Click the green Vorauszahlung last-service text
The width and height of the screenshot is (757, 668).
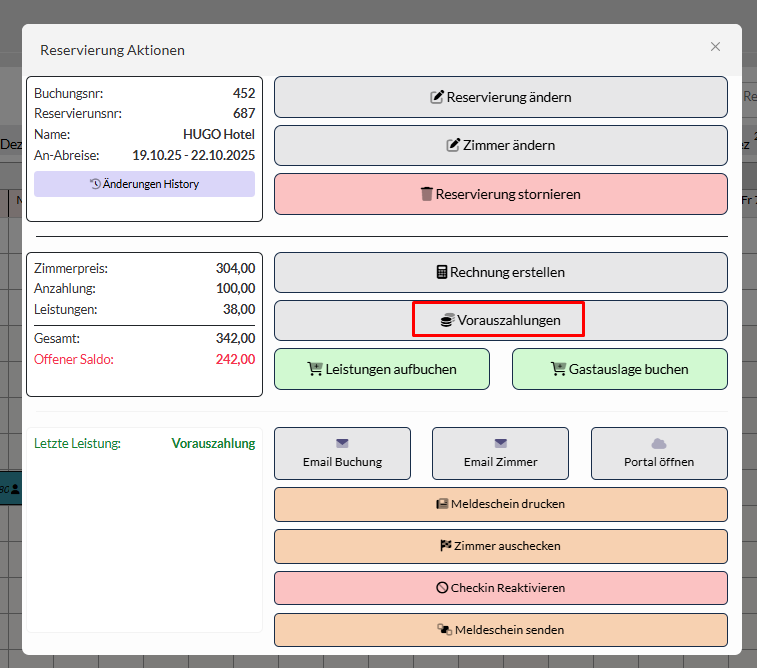pyautogui.click(x=213, y=443)
